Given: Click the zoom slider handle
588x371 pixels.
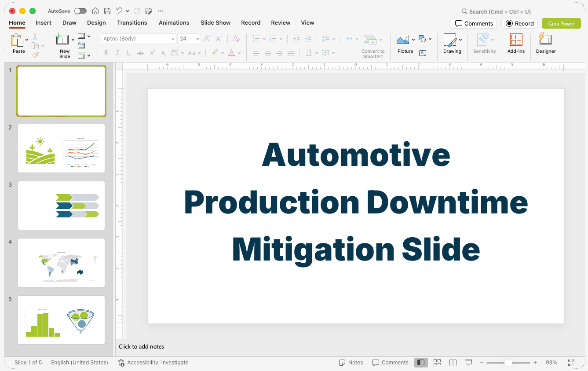Looking at the screenshot, I should pyautogui.click(x=508, y=363).
